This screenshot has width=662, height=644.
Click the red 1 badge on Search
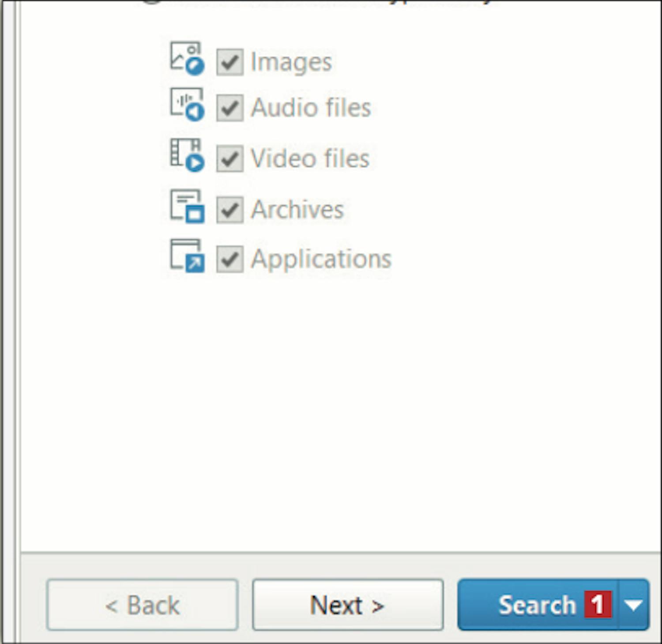pyautogui.click(x=598, y=605)
